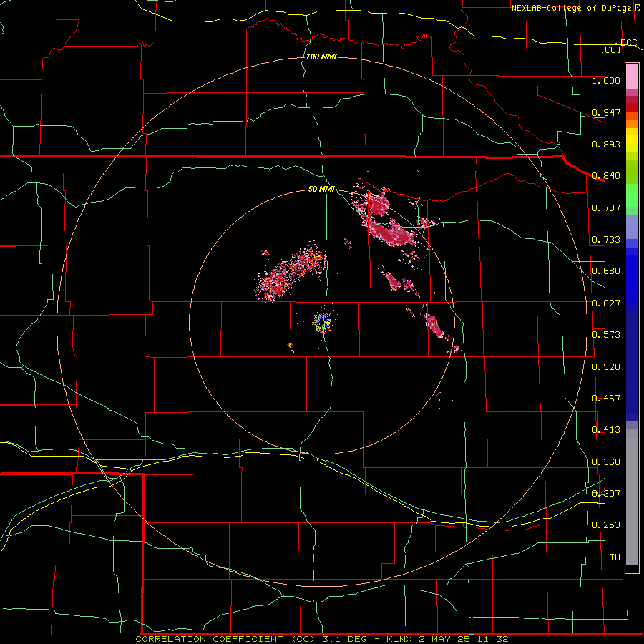Select the 0.307 scale value

coord(606,494)
